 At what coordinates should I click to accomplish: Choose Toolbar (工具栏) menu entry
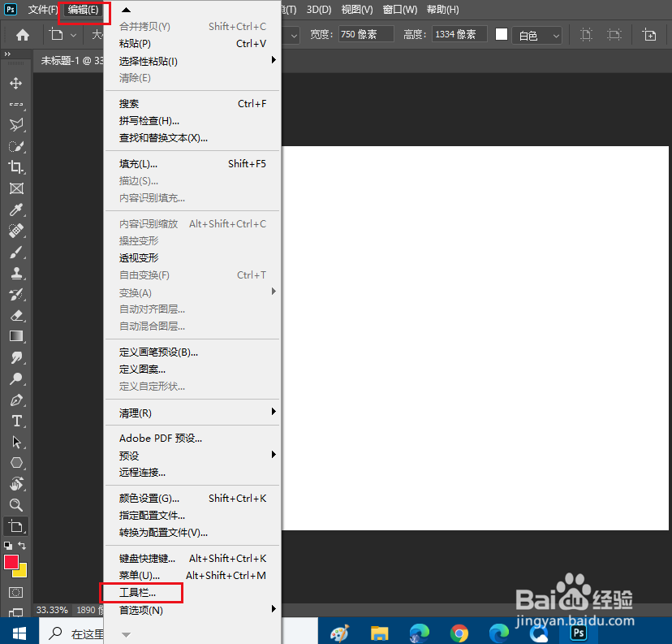coord(193,593)
